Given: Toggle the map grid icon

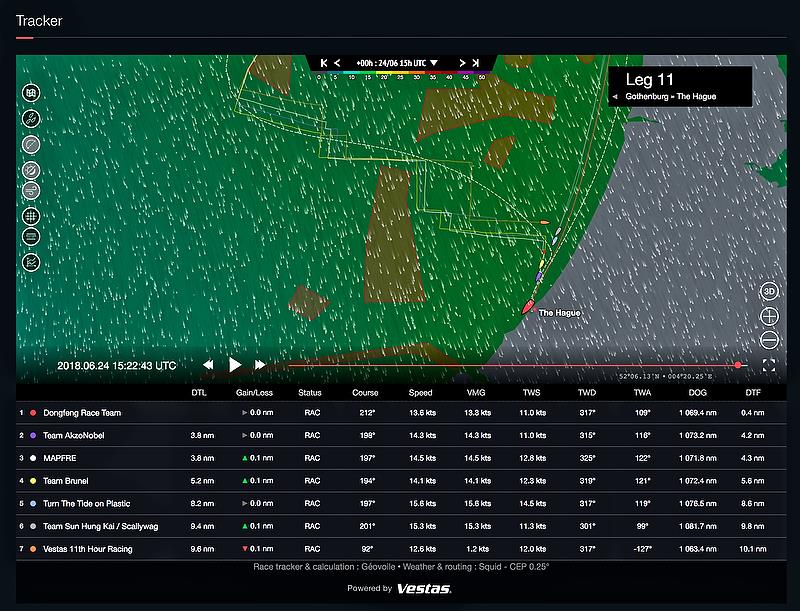Looking at the screenshot, I should 31,216.
